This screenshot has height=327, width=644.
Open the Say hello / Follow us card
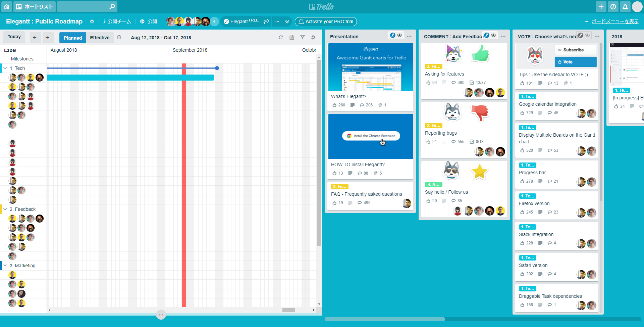(x=464, y=189)
